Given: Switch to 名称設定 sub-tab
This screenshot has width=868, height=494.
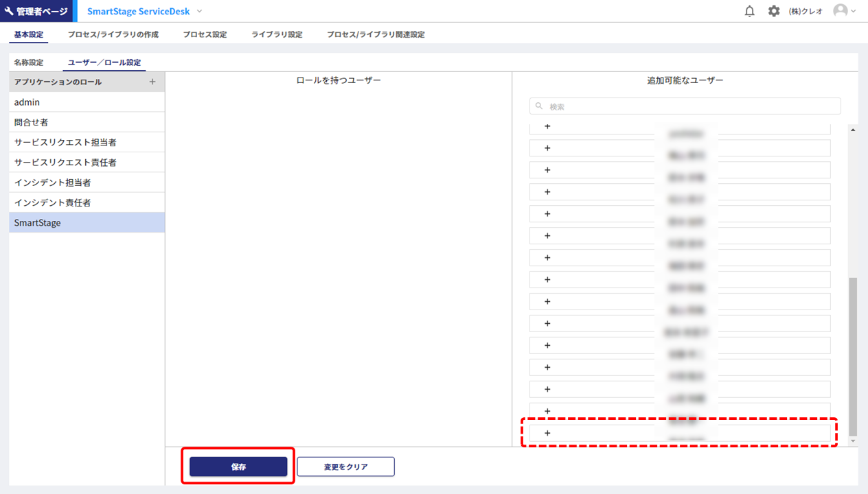Looking at the screenshot, I should coord(29,62).
